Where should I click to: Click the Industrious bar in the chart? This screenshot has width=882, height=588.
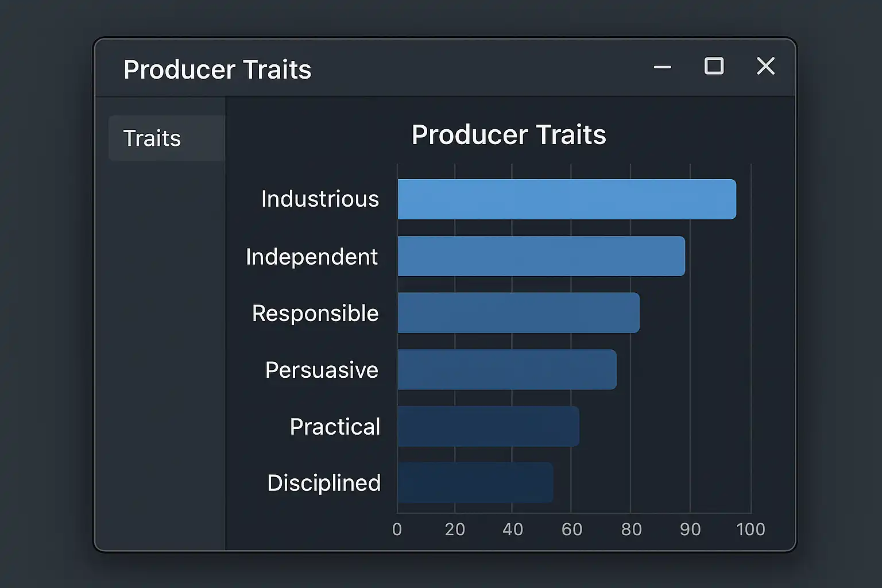pos(566,199)
